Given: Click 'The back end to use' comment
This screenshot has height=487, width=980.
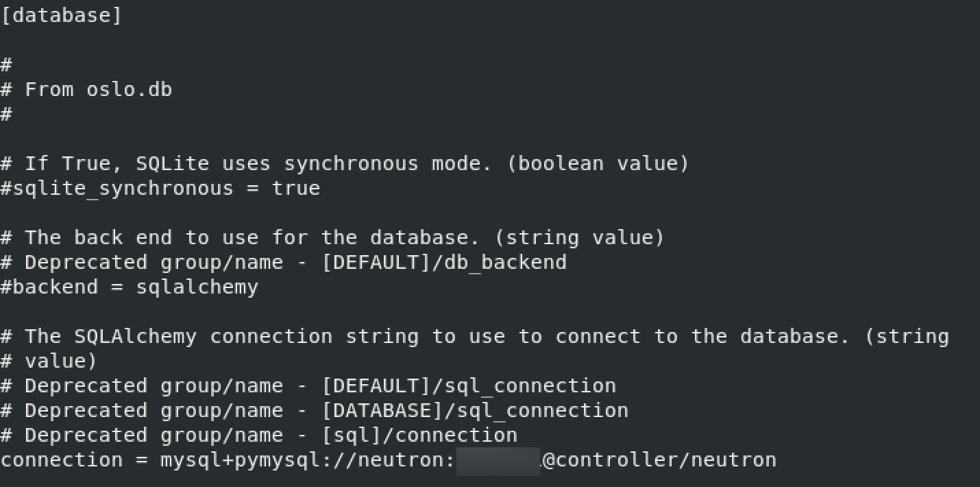Looking at the screenshot, I should 142,237.
